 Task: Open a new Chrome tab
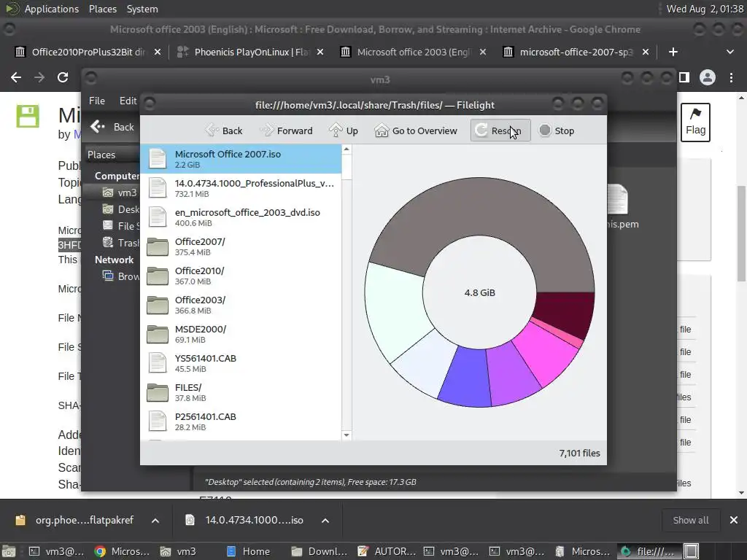(673, 52)
